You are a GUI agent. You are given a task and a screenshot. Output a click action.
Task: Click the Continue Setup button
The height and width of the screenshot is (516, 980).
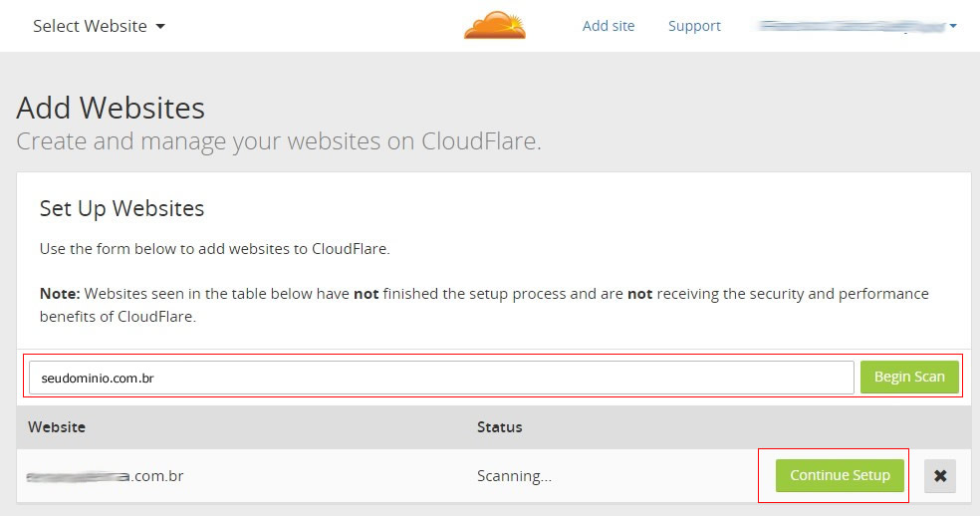click(x=840, y=475)
